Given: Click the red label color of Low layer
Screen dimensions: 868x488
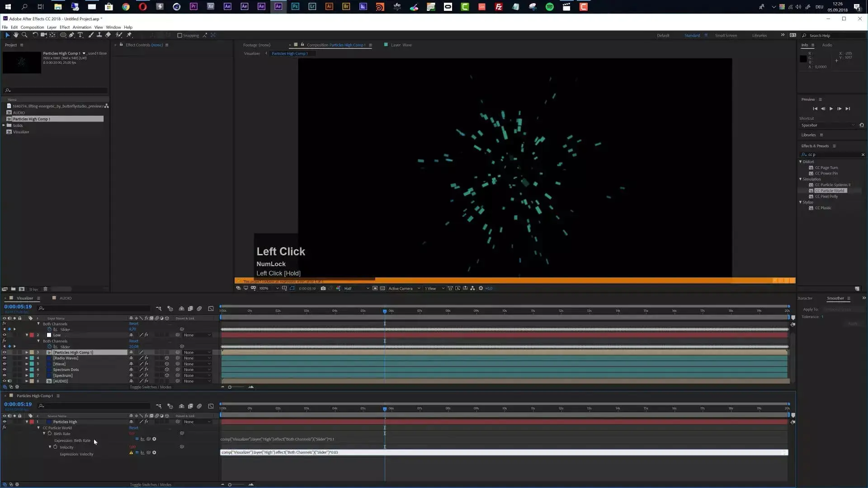Looking at the screenshot, I should [x=32, y=335].
